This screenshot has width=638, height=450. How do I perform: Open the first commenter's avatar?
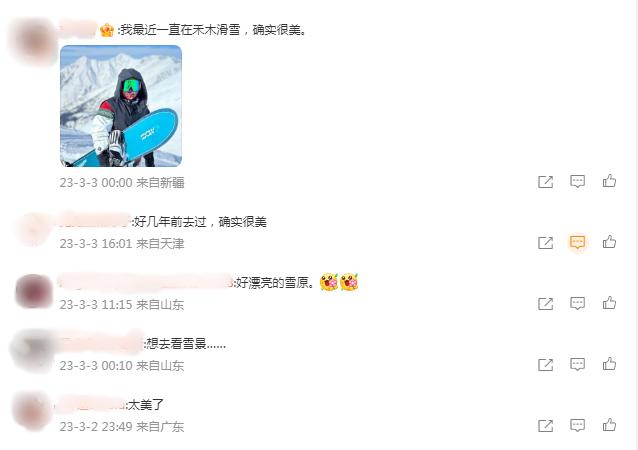34,42
